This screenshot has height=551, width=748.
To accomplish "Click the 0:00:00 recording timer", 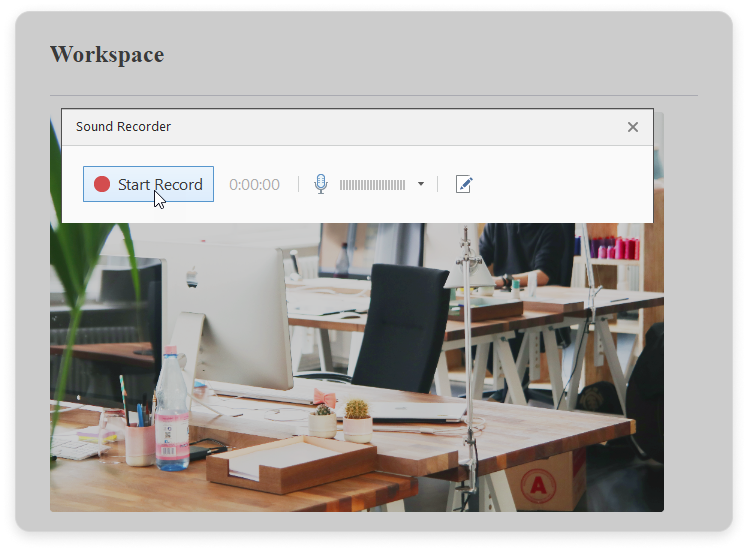I will tap(254, 185).
